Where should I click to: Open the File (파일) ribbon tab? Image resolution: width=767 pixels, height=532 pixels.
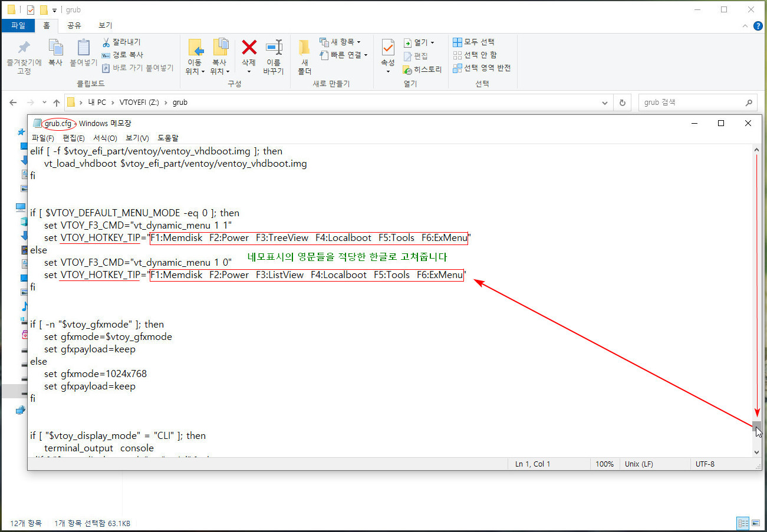click(x=18, y=25)
